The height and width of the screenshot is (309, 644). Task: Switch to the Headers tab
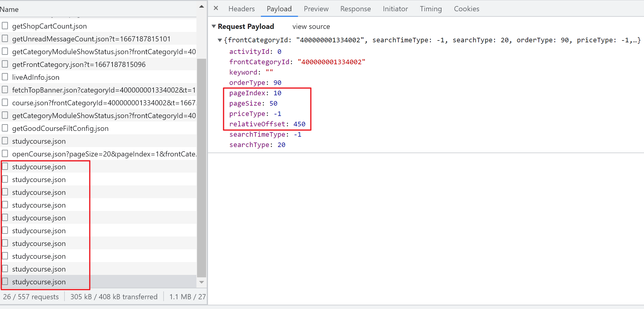coord(241,9)
